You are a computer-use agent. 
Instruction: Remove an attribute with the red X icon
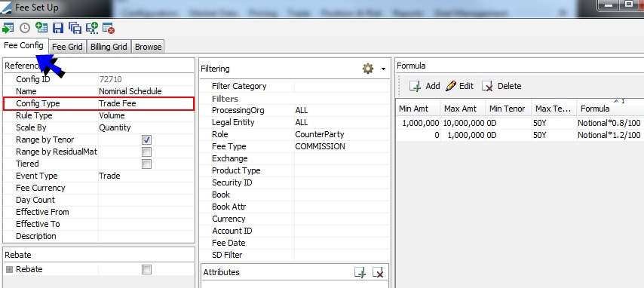pyautogui.click(x=378, y=272)
